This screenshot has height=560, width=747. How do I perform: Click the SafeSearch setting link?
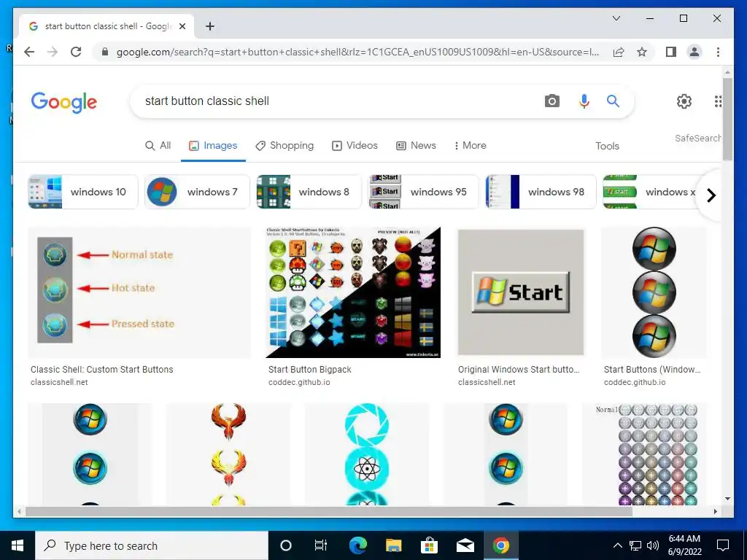(698, 138)
